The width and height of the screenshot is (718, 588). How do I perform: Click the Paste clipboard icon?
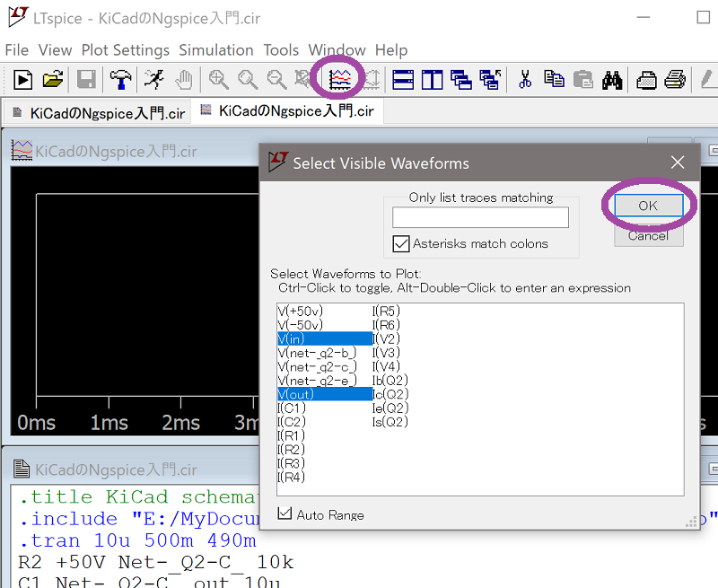pos(583,80)
